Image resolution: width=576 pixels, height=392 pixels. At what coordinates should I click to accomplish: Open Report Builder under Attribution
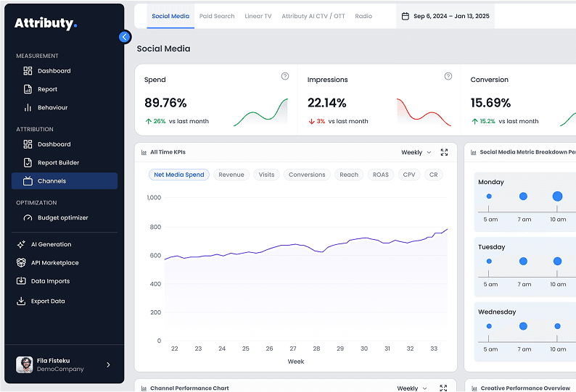(x=58, y=163)
